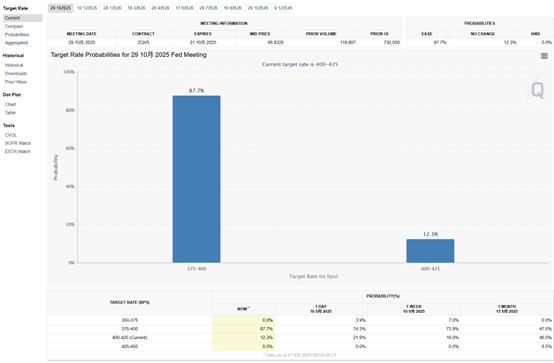Open Compare in the sidebar
The width and height of the screenshot is (554, 363).
[14, 27]
